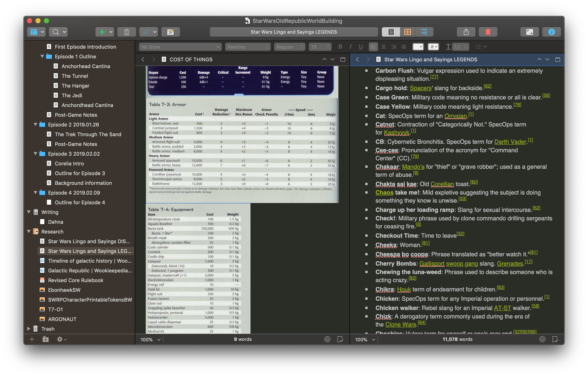588x376 pixels.
Task: Switch to corkboard view mode
Action: coord(408,32)
